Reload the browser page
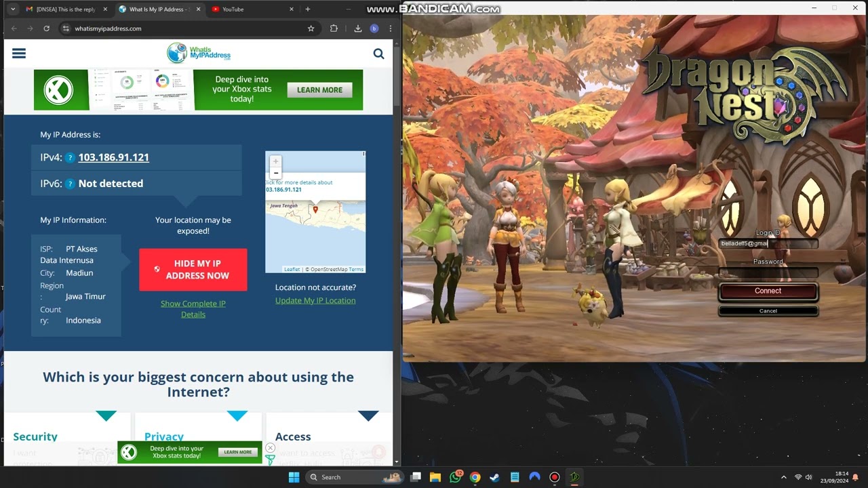Viewport: 868px width, 488px height. 46,28
